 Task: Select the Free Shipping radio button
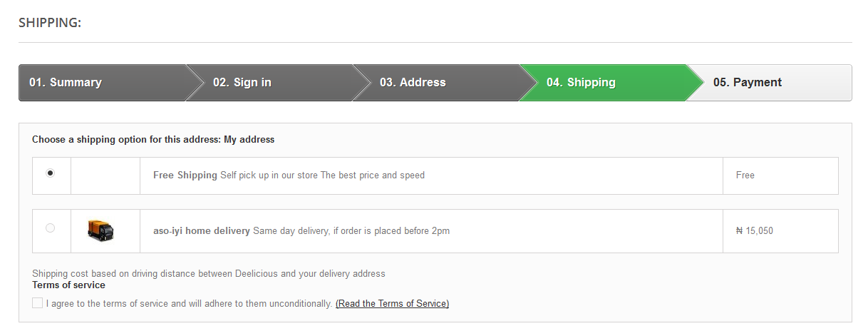[50, 173]
